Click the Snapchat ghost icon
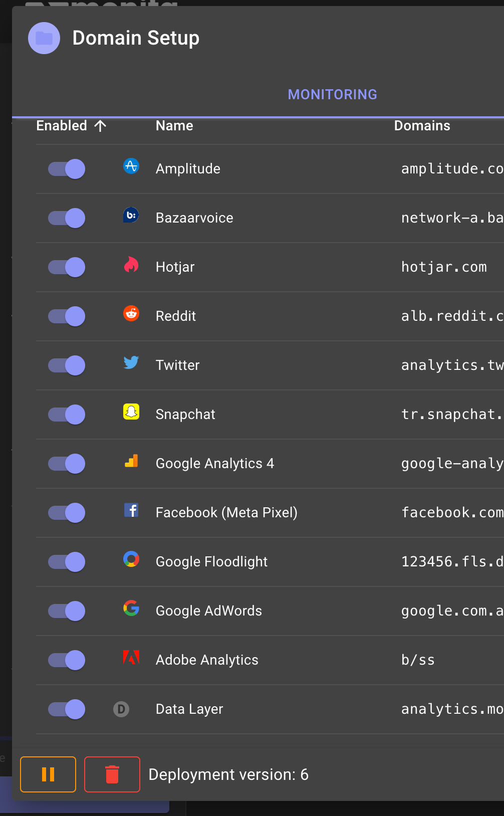The image size is (504, 816). tap(131, 412)
